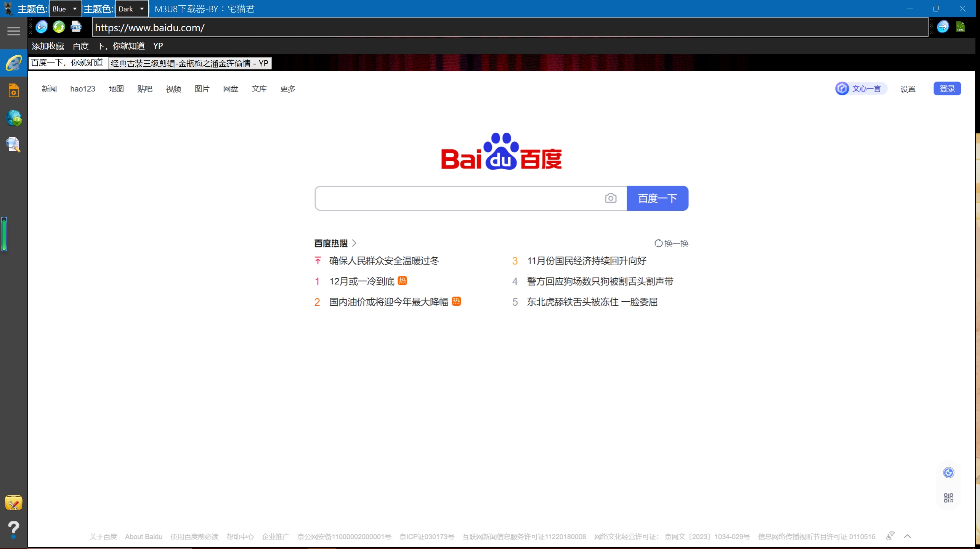Click the green vertical progress bar
Image resolution: width=980 pixels, height=549 pixels.
click(4, 234)
